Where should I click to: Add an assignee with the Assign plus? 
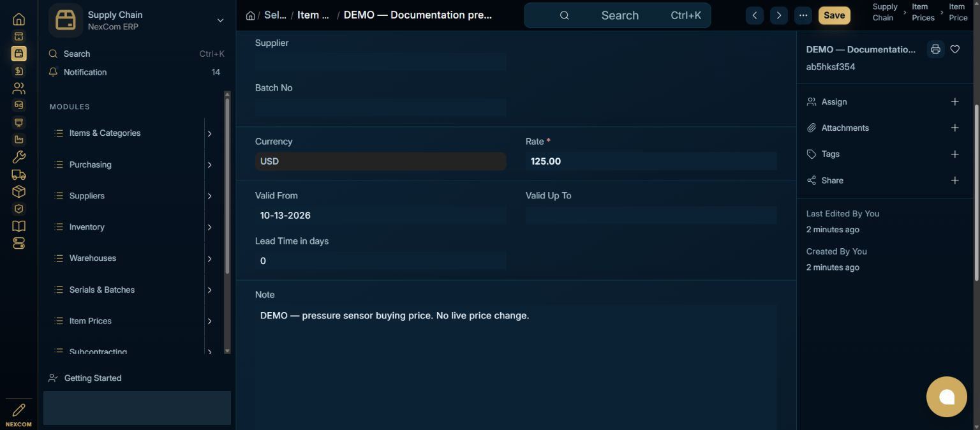[954, 101]
